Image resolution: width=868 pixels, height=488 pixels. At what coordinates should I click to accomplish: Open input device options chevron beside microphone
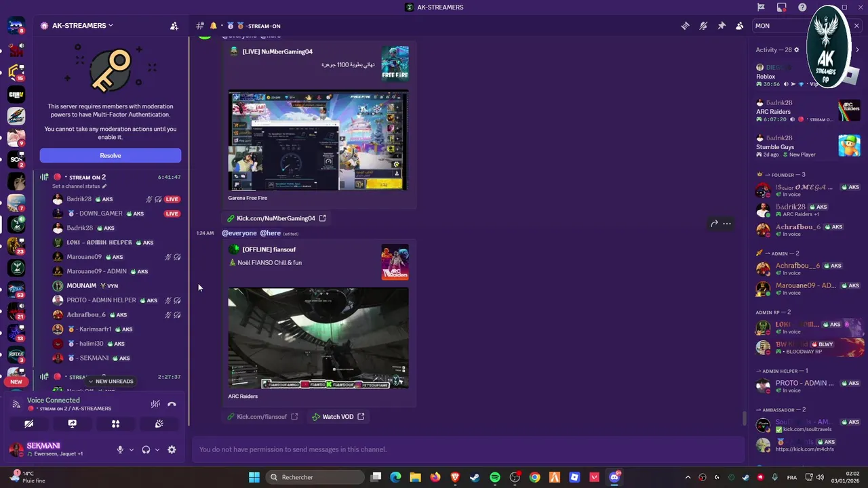(132, 449)
